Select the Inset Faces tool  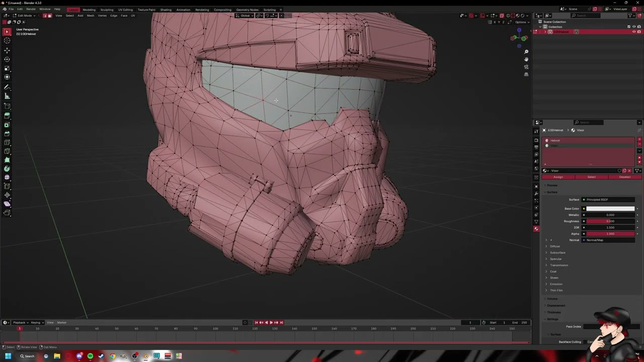pos(7,125)
